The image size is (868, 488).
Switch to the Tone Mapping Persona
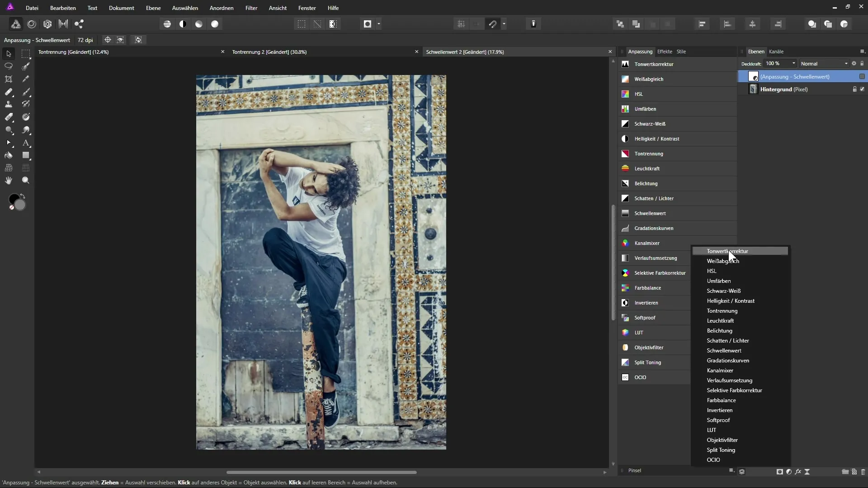click(x=63, y=24)
